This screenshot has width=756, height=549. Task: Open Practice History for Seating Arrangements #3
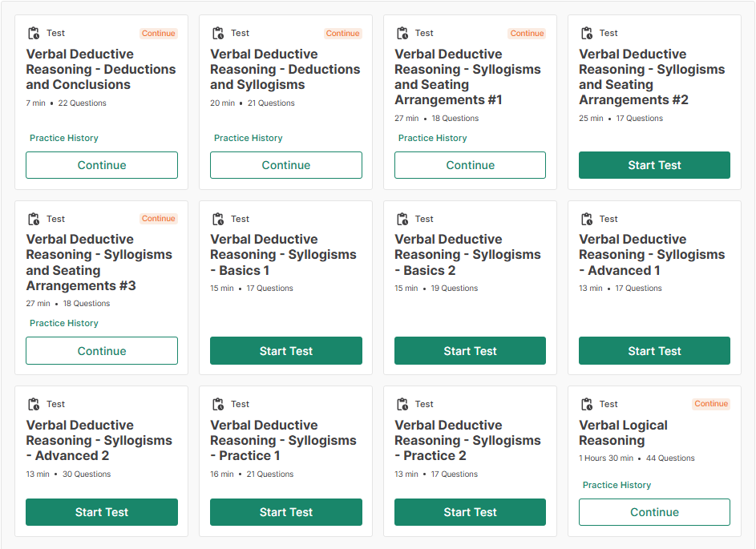pos(64,323)
